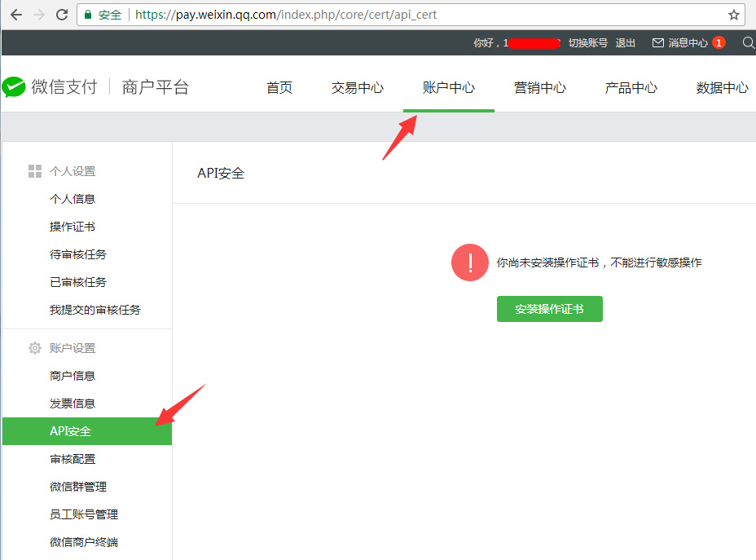Open 操作证书 in sidebar

point(73,227)
